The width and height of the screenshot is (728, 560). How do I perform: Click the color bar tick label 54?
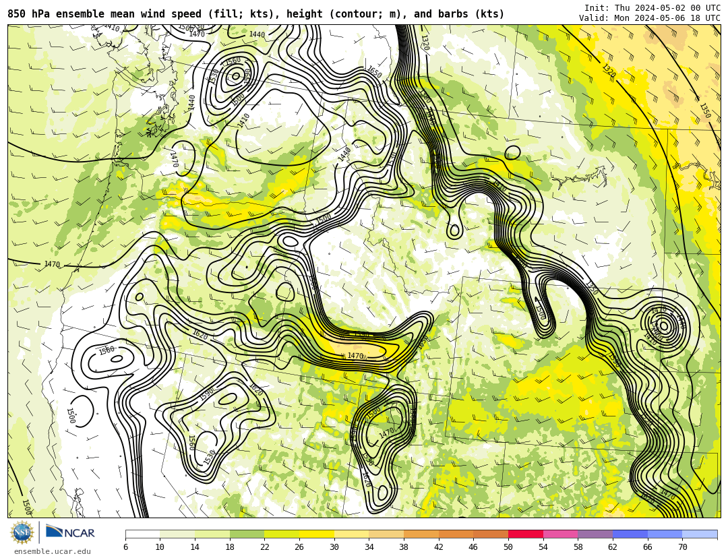pos(543,547)
